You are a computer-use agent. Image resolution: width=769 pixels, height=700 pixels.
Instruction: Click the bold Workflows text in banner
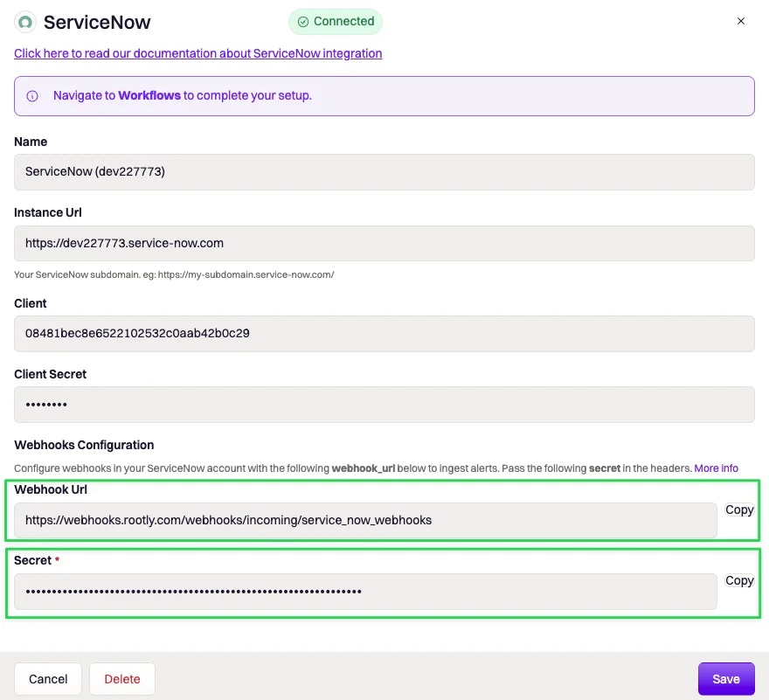(x=149, y=95)
